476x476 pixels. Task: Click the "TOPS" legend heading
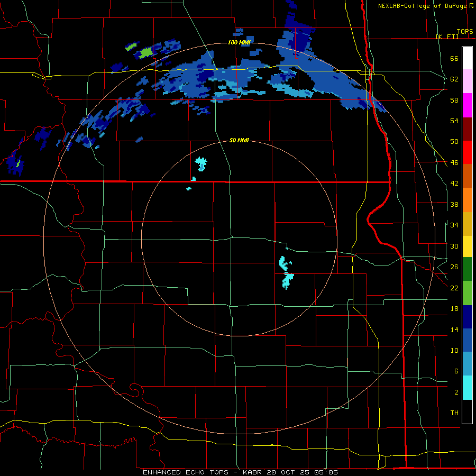(465, 32)
